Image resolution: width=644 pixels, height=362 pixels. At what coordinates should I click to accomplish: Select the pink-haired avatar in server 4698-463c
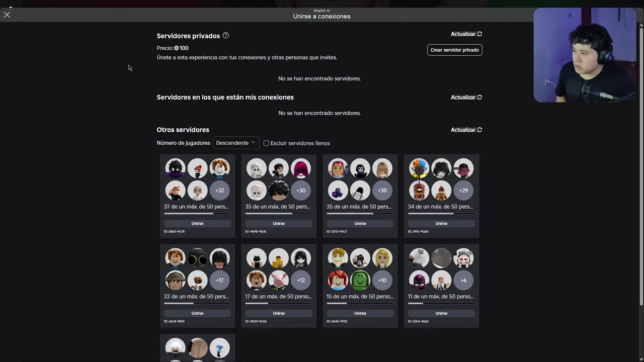click(301, 168)
